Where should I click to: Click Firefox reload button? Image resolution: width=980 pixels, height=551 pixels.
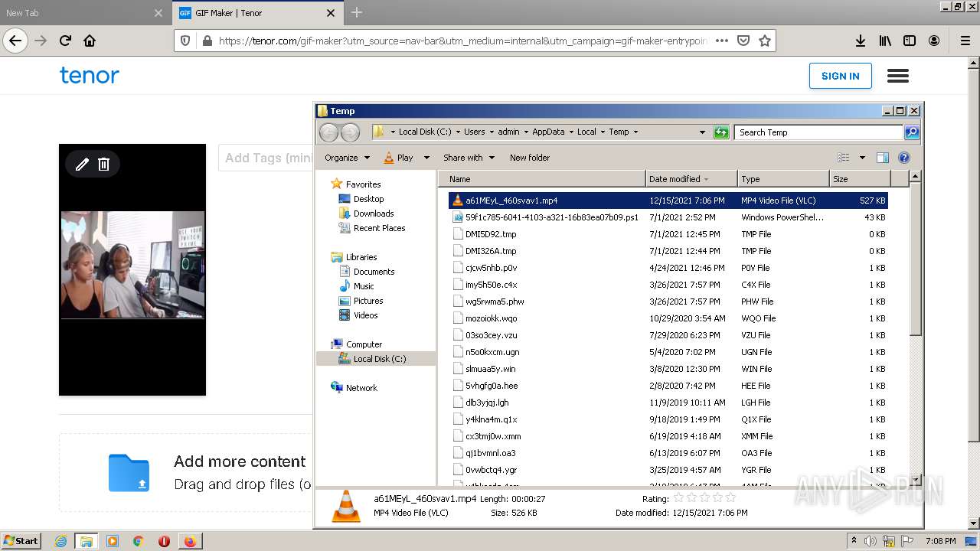pos(65,41)
